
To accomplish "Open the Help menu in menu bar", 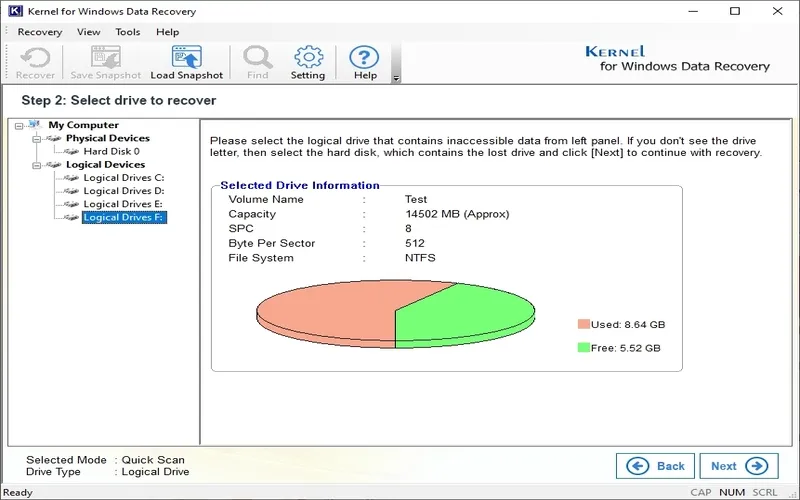I will coord(167,32).
